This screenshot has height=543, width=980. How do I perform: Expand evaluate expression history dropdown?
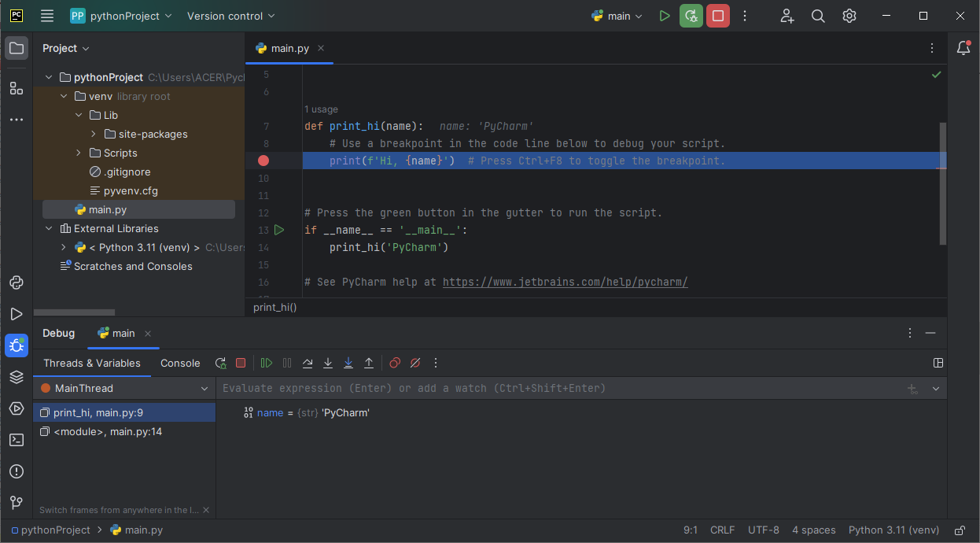point(936,389)
